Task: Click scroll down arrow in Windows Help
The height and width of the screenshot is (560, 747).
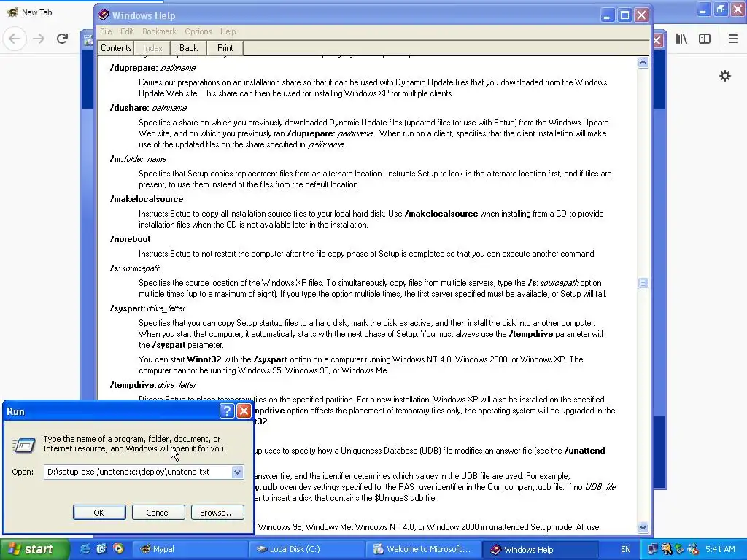Action: [x=643, y=527]
